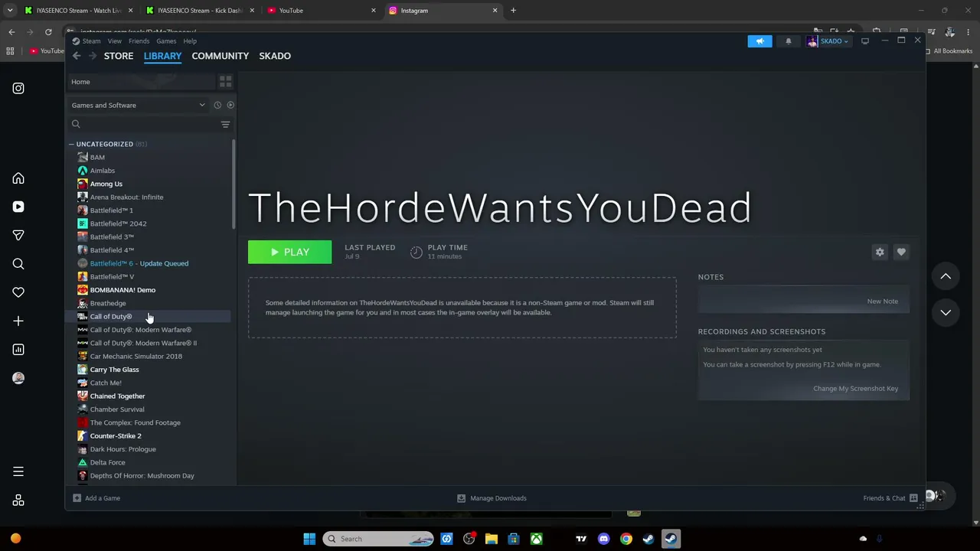
Task: Go to the COMMUNITY tab
Action: [220, 56]
